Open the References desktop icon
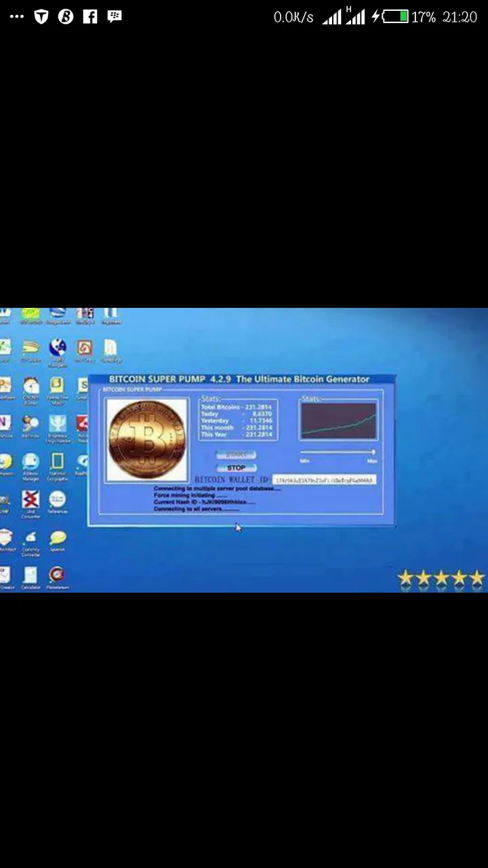Image resolution: width=488 pixels, height=868 pixels. point(58,502)
